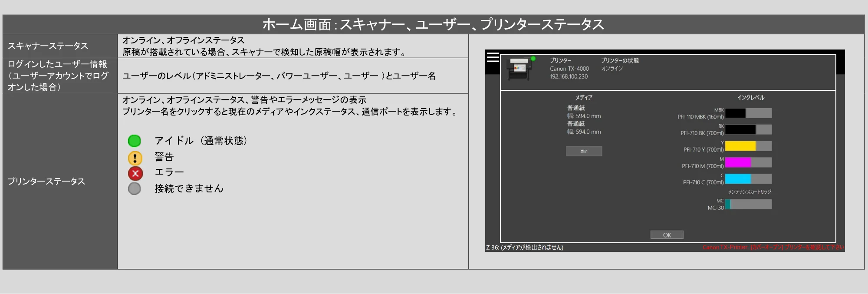
Task: Click the メンテナンスカートリッジ label
Action: tap(750, 192)
